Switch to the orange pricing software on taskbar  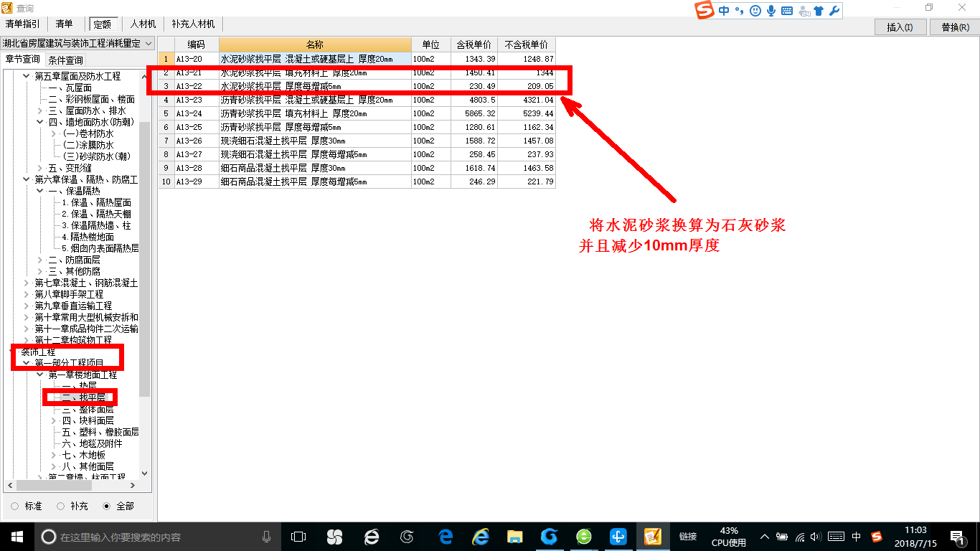pyautogui.click(x=653, y=537)
